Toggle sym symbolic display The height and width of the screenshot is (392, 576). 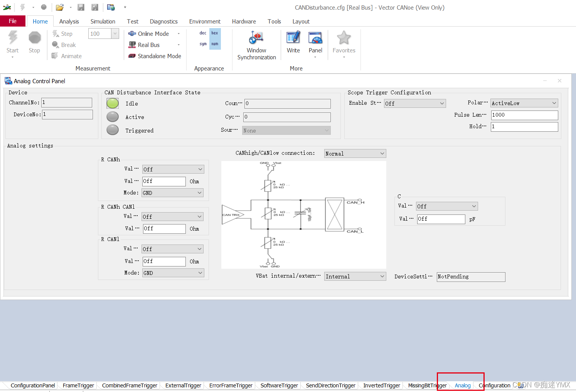coord(203,44)
